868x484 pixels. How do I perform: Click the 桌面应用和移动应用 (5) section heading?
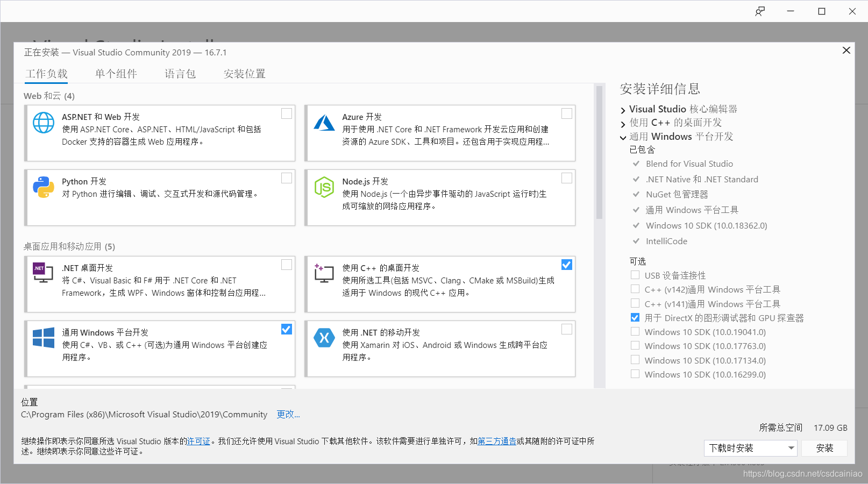(x=69, y=246)
